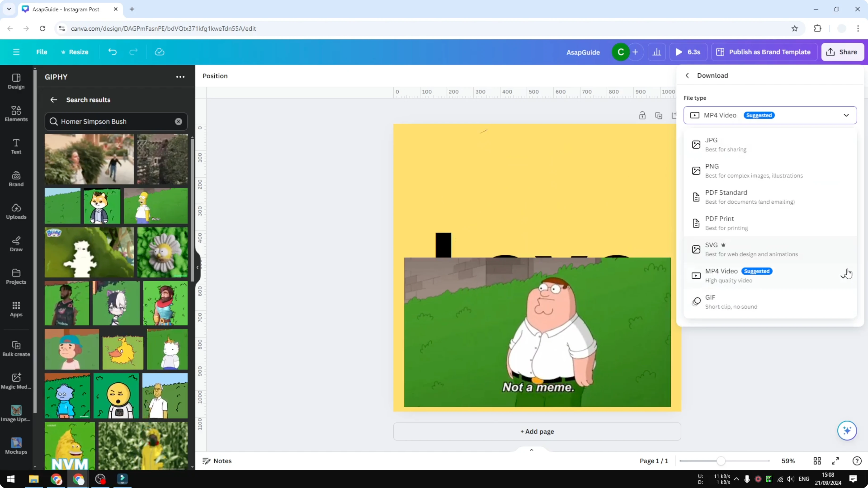Screen dimensions: 868x488
Task: Expand the page thumbnails drawer
Action: coord(531,450)
